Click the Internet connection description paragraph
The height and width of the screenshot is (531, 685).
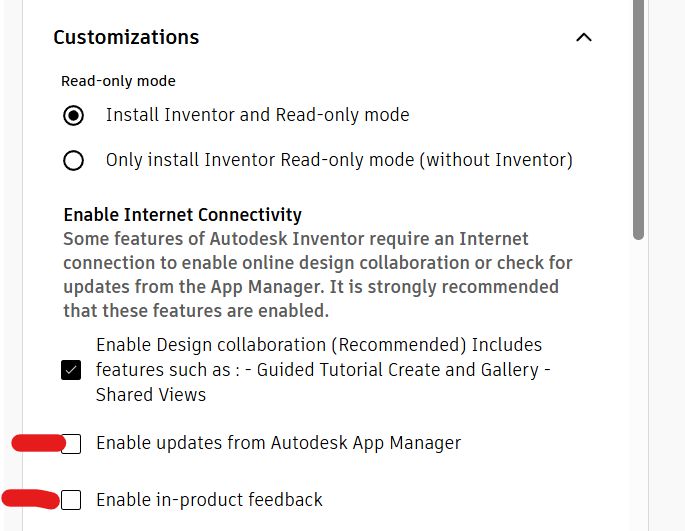310,275
